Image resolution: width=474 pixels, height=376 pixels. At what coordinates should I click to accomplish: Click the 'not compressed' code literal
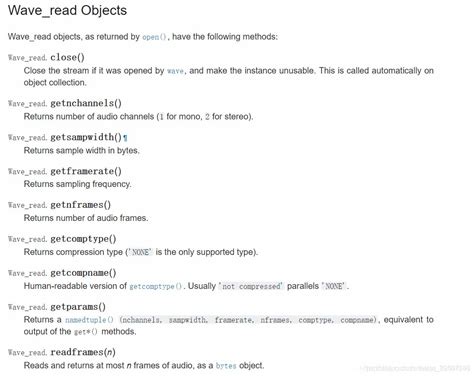point(252,286)
